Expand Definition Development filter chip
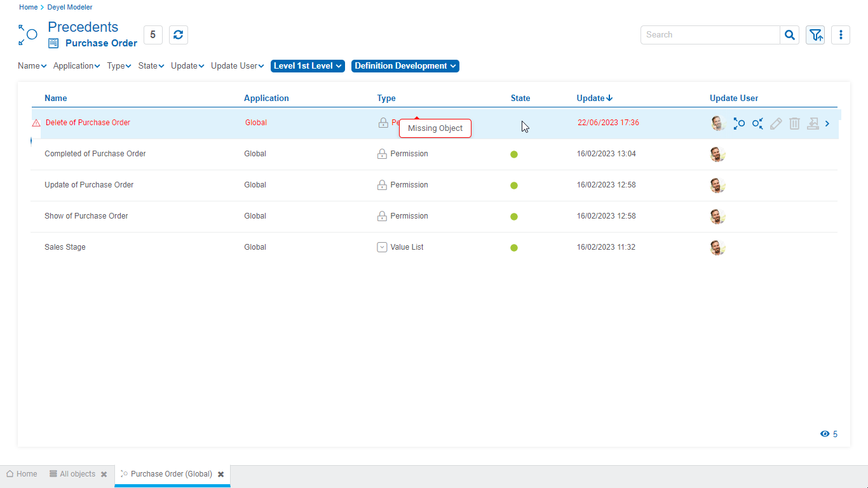Viewport: 868px width, 488px height. pyautogui.click(x=405, y=66)
